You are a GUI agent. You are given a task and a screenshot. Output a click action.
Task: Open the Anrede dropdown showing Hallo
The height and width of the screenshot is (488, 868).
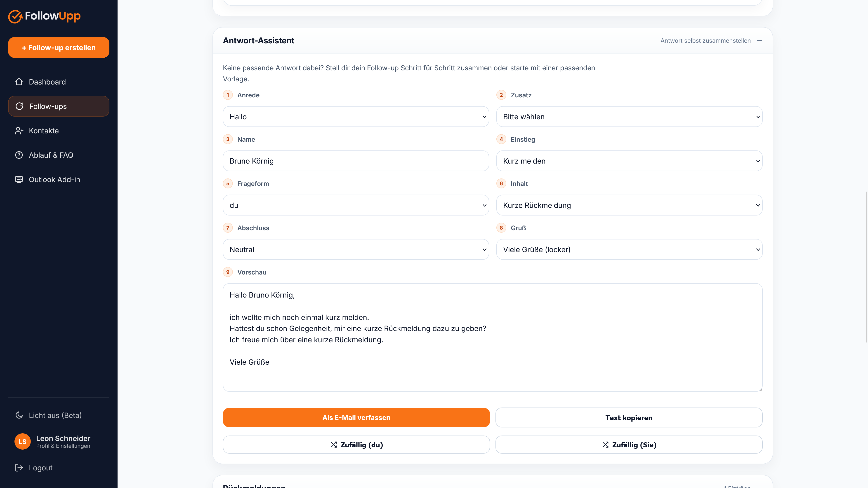tap(356, 117)
